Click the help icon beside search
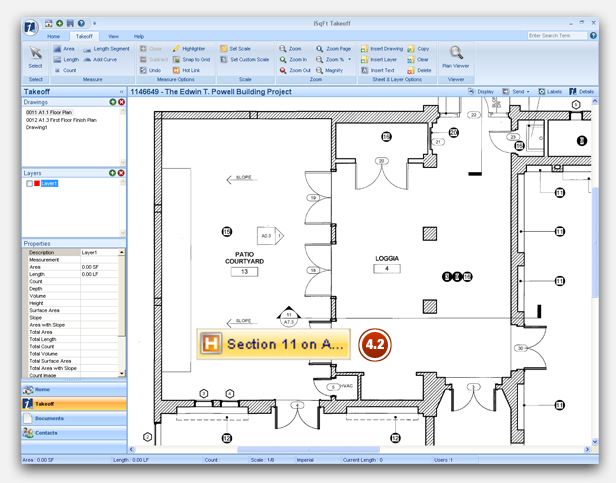Screen dimensions: 616x483 pyautogui.click(x=593, y=35)
